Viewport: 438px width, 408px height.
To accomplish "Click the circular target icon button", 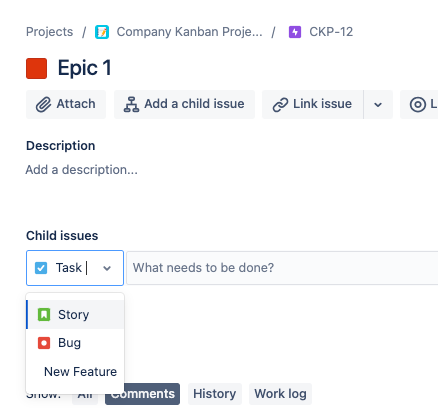I will [419, 104].
